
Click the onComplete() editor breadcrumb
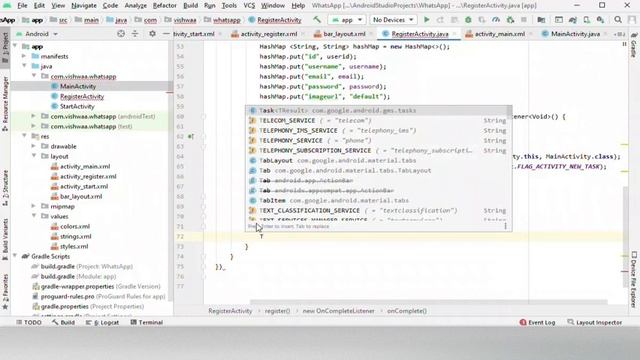(x=407, y=311)
